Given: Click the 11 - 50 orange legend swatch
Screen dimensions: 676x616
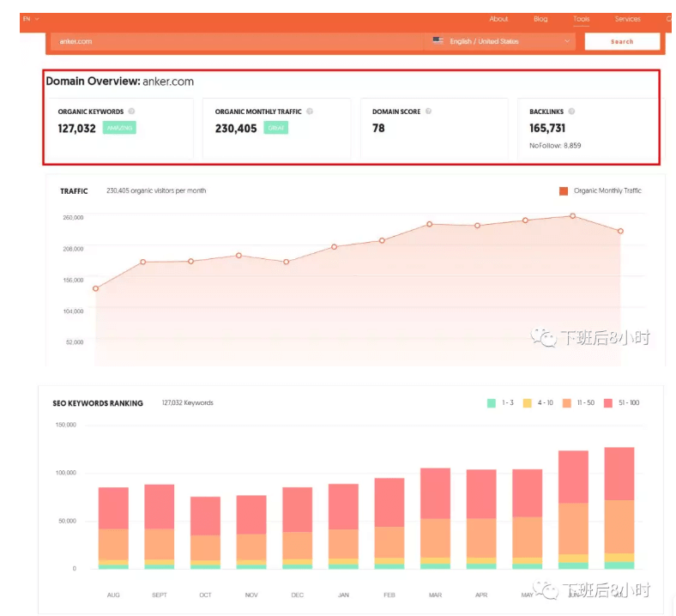Looking at the screenshot, I should [x=568, y=402].
